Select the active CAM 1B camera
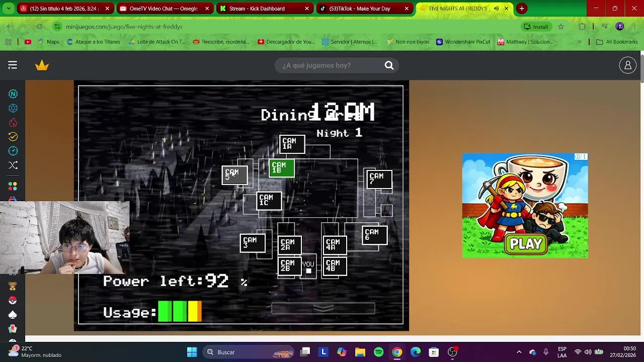Image resolution: width=644 pixels, height=362 pixels. pyautogui.click(x=281, y=168)
